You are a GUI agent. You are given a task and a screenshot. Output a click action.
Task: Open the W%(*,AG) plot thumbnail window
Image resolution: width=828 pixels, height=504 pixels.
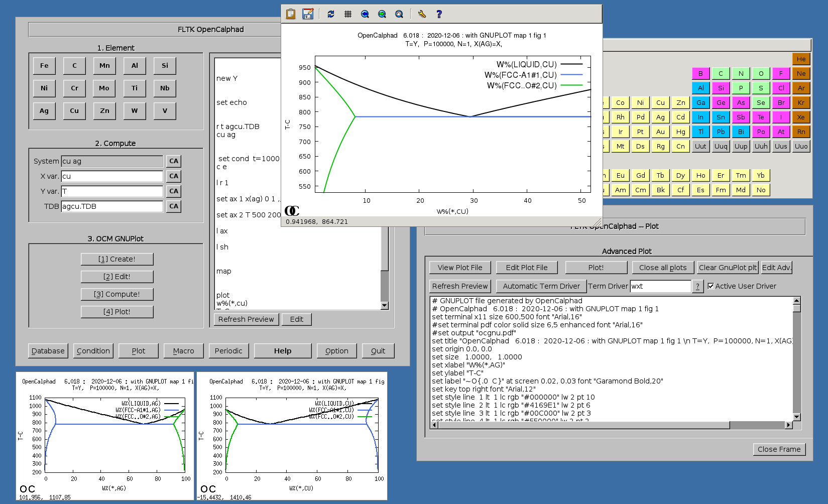[105, 436]
